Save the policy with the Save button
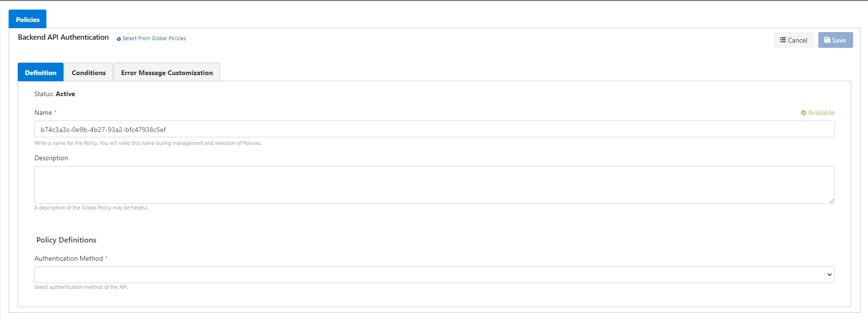The width and height of the screenshot is (868, 320). 835,40
